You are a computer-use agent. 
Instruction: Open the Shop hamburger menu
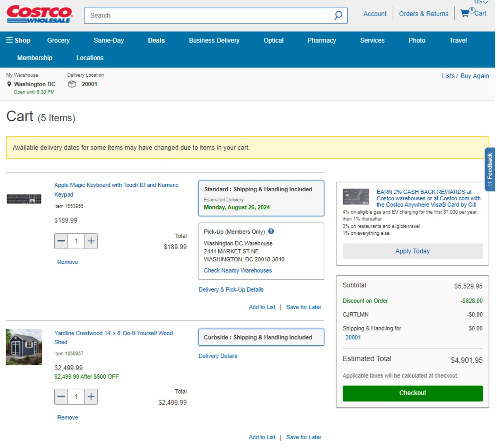[x=18, y=40]
